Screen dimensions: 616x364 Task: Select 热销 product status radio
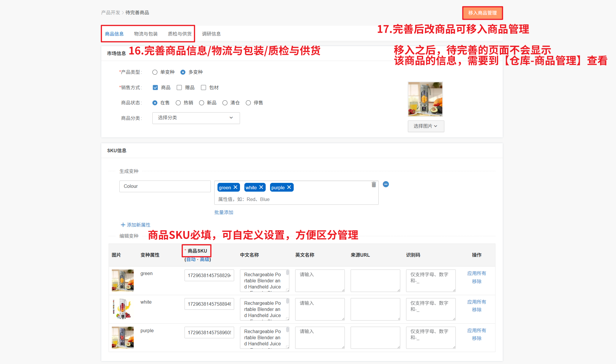click(x=178, y=103)
